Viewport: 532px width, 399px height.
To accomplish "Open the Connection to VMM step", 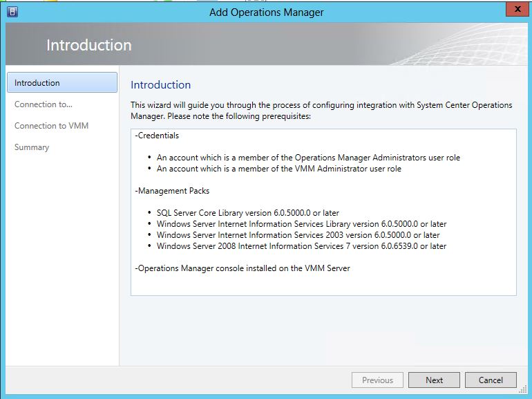I will 51,126.
